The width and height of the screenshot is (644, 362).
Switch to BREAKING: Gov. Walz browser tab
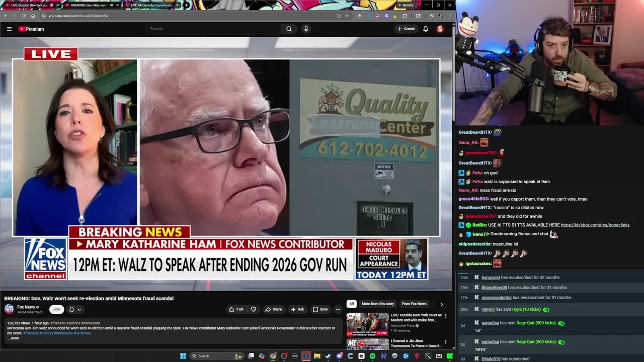pos(91,5)
